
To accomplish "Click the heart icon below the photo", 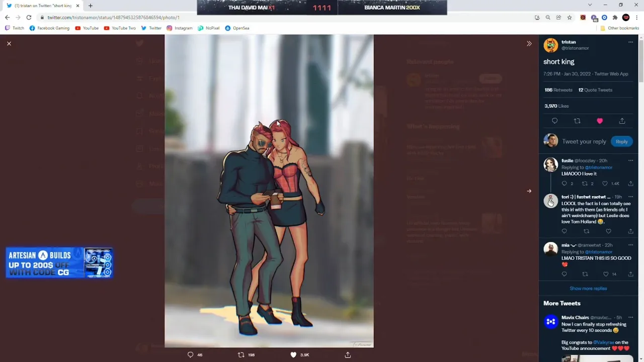I will pos(293,355).
